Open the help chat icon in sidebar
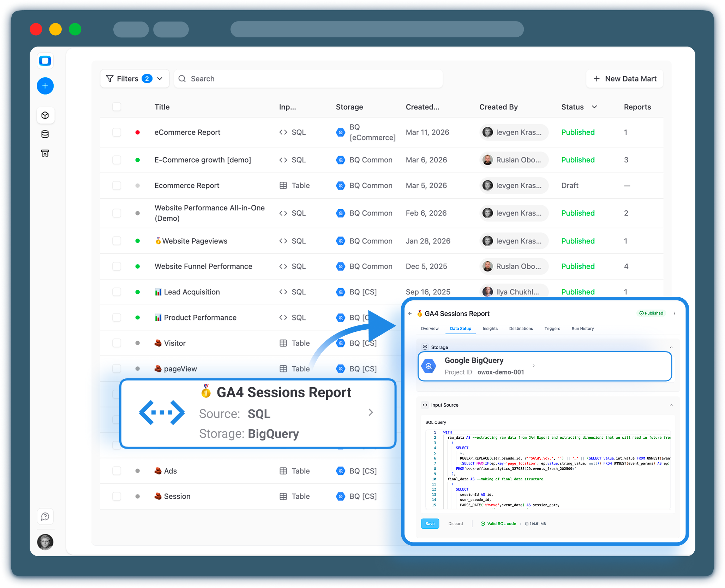 coord(45,517)
